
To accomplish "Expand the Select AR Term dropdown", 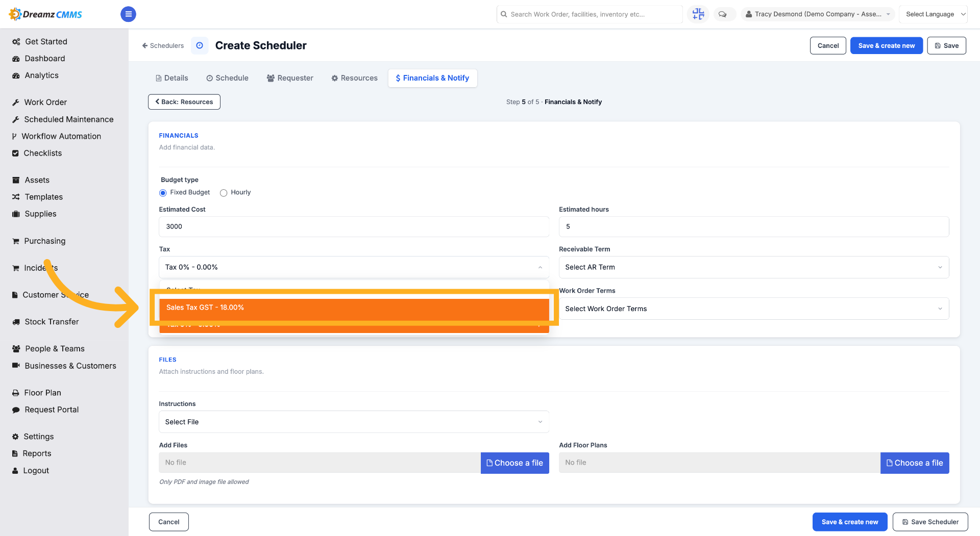I will (754, 267).
